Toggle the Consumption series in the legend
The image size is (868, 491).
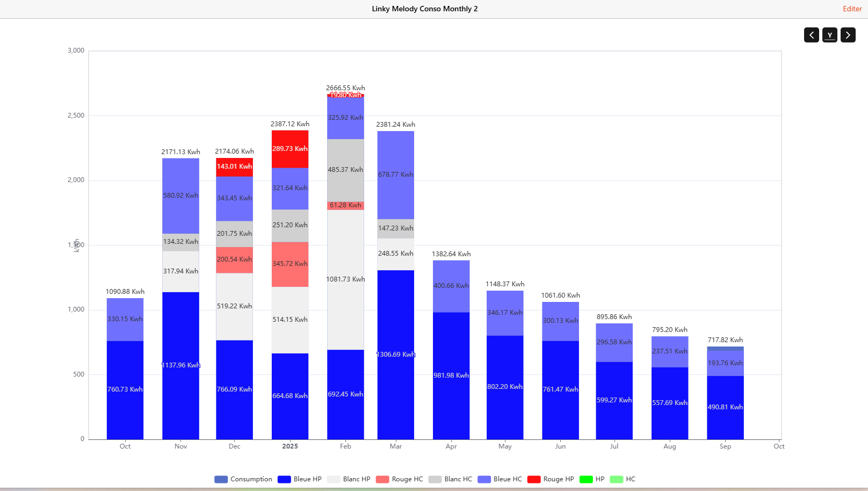pyautogui.click(x=243, y=479)
